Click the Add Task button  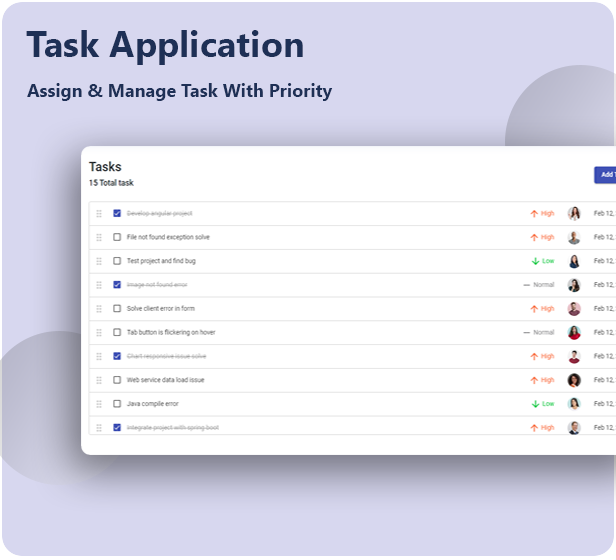click(x=605, y=175)
